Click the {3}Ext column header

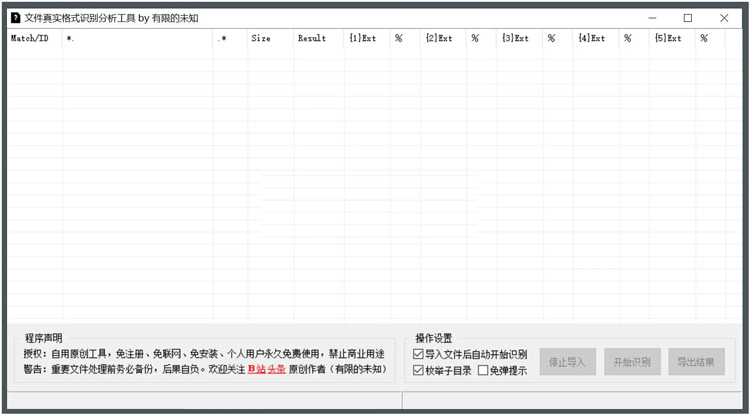tap(515, 39)
